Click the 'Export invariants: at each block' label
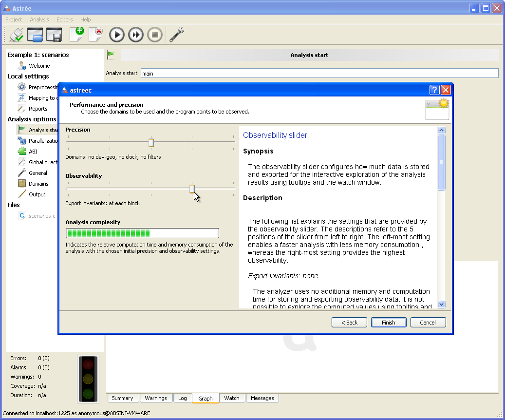The width and height of the screenshot is (505, 420). pyautogui.click(x=102, y=203)
